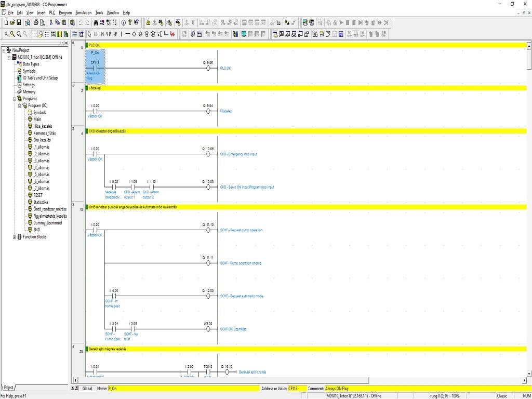Click the vertical scrollbar down arrow
The image size is (532, 399).
pos(529,374)
